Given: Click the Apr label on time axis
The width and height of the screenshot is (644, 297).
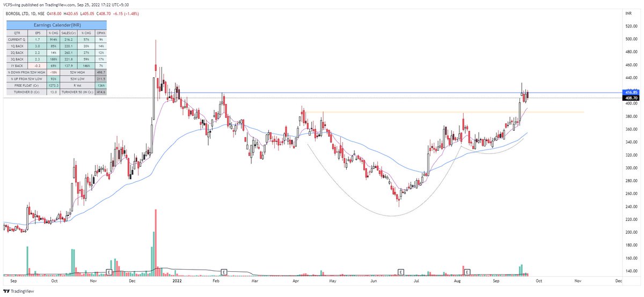Looking at the screenshot, I should [x=296, y=280].
